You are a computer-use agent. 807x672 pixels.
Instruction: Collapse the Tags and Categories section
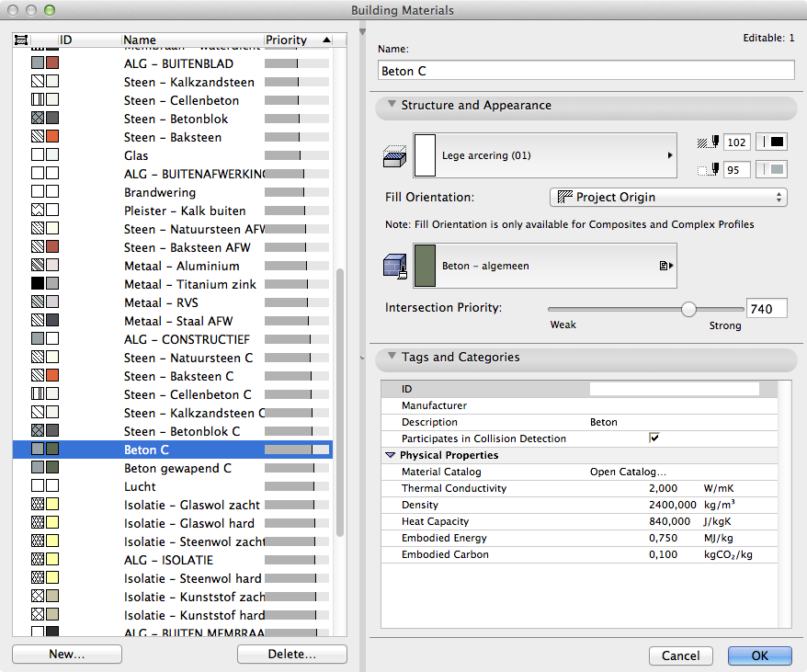(x=392, y=357)
